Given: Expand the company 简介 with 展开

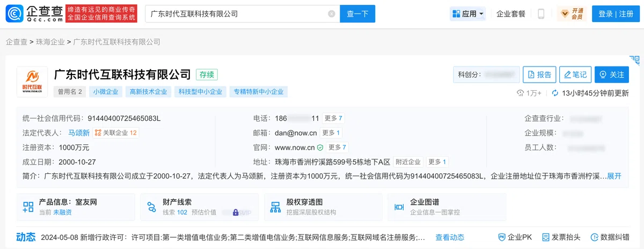Looking at the screenshot, I should (x=614, y=176).
